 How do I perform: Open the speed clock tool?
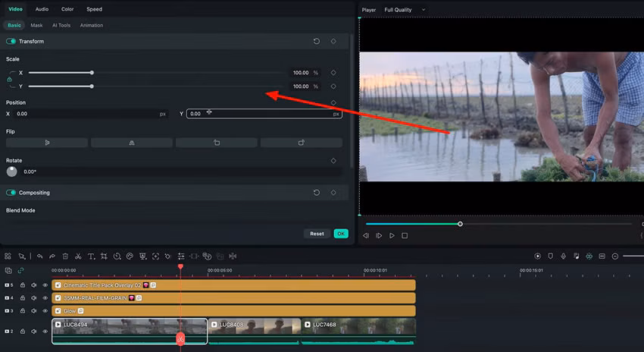click(117, 256)
